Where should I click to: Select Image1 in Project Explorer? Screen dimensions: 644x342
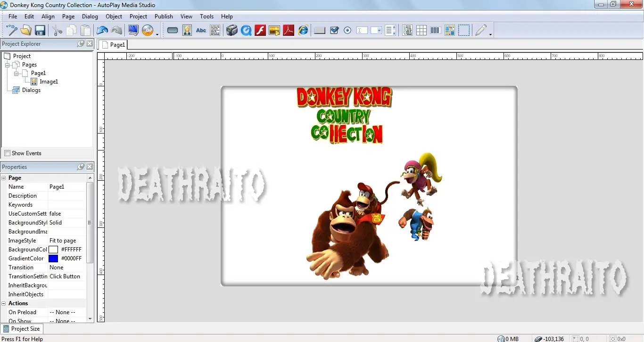tap(49, 82)
